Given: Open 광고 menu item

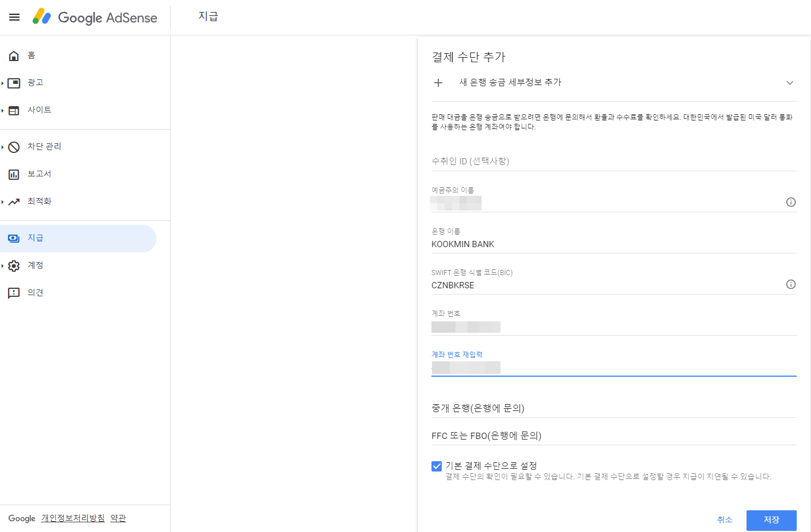Looking at the screenshot, I should [x=78, y=83].
